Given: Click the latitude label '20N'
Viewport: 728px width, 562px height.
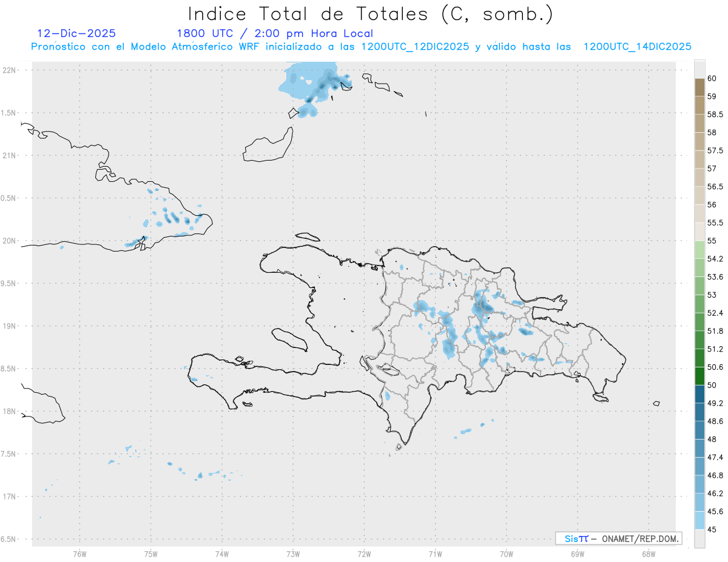Looking at the screenshot, I should pos(10,241).
